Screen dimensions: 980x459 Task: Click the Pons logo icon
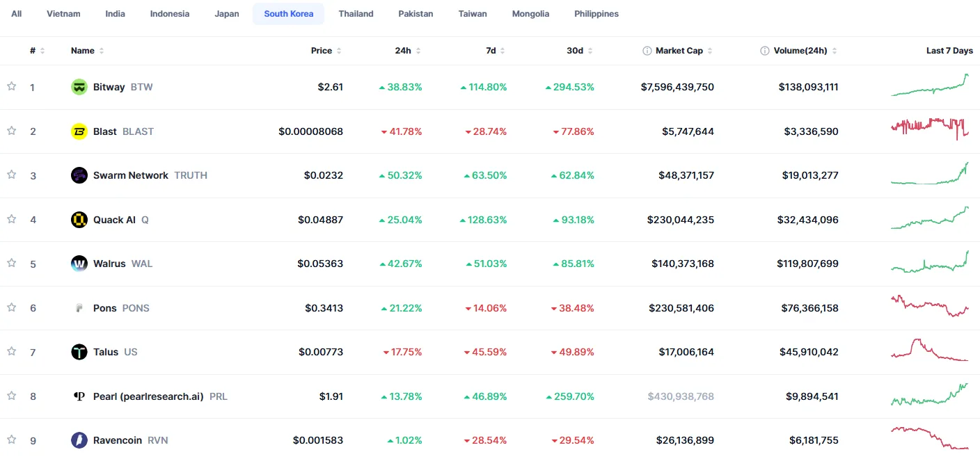pyautogui.click(x=79, y=308)
